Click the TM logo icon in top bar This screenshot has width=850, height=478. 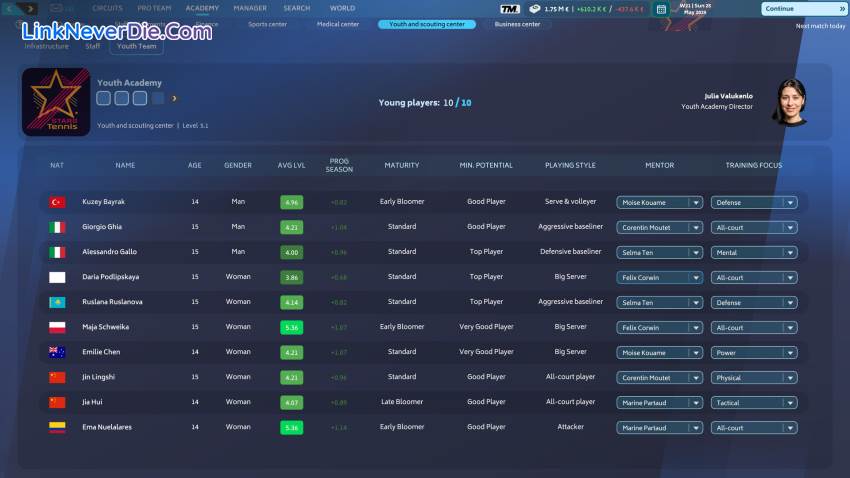(509, 9)
